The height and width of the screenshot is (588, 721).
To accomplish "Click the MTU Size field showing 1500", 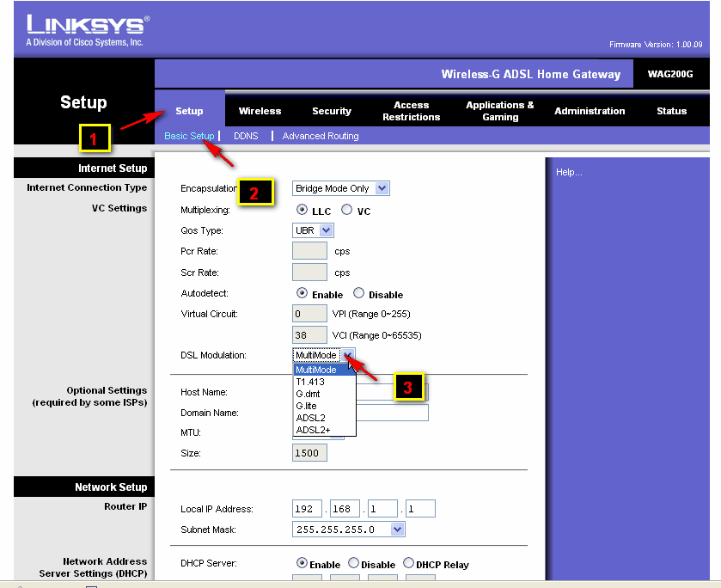I will (309, 453).
